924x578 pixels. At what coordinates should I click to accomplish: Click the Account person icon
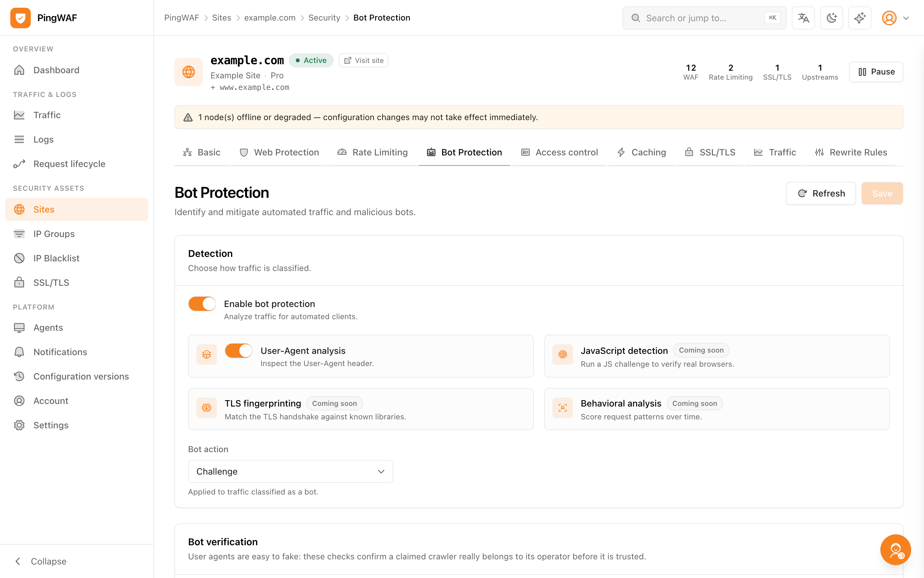(x=19, y=401)
